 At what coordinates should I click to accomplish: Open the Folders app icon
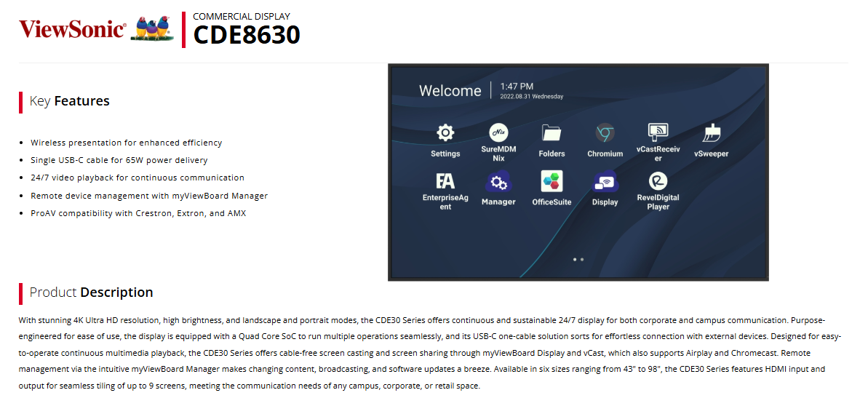tap(552, 133)
